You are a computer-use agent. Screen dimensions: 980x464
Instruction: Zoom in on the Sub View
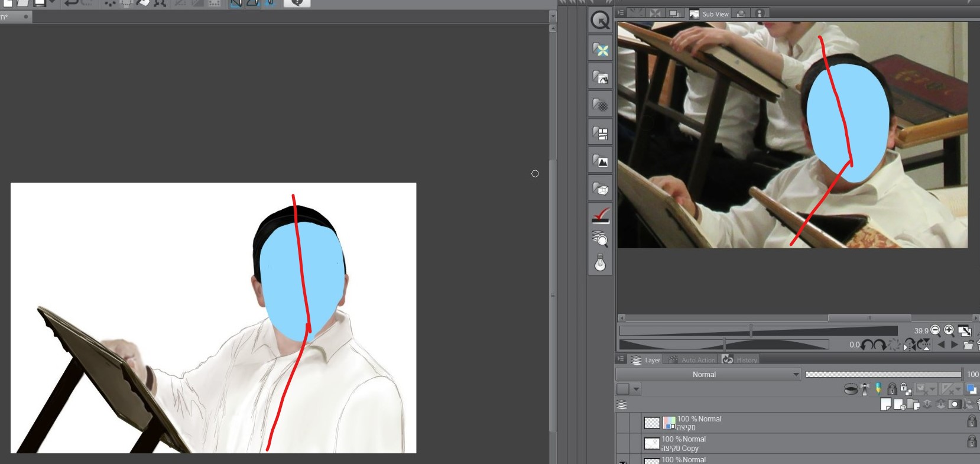click(949, 330)
